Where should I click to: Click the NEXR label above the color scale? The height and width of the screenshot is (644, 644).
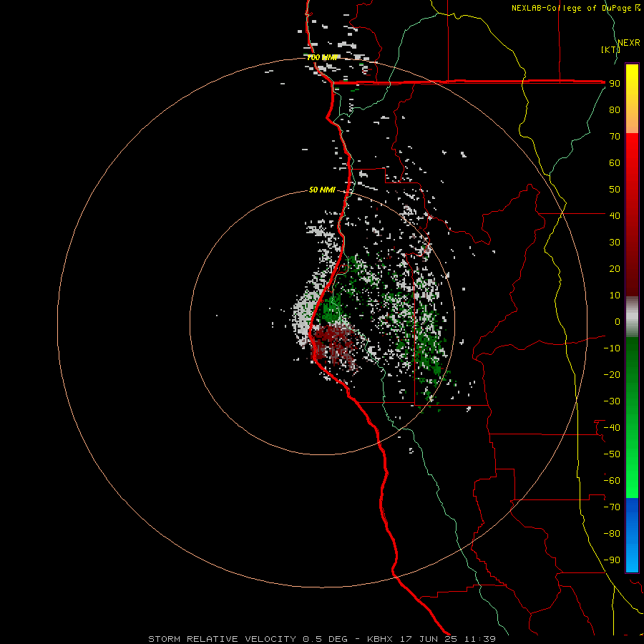pos(629,43)
